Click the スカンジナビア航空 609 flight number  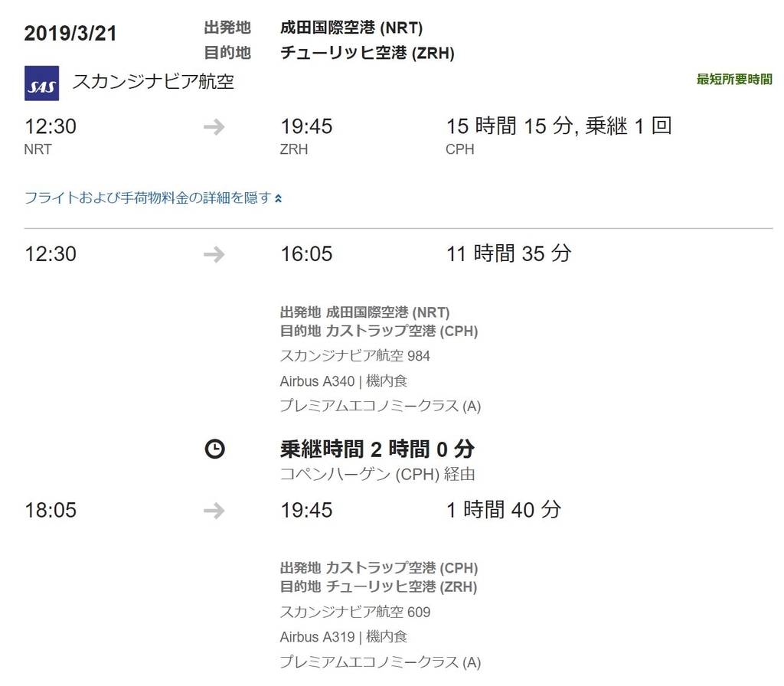[355, 612]
